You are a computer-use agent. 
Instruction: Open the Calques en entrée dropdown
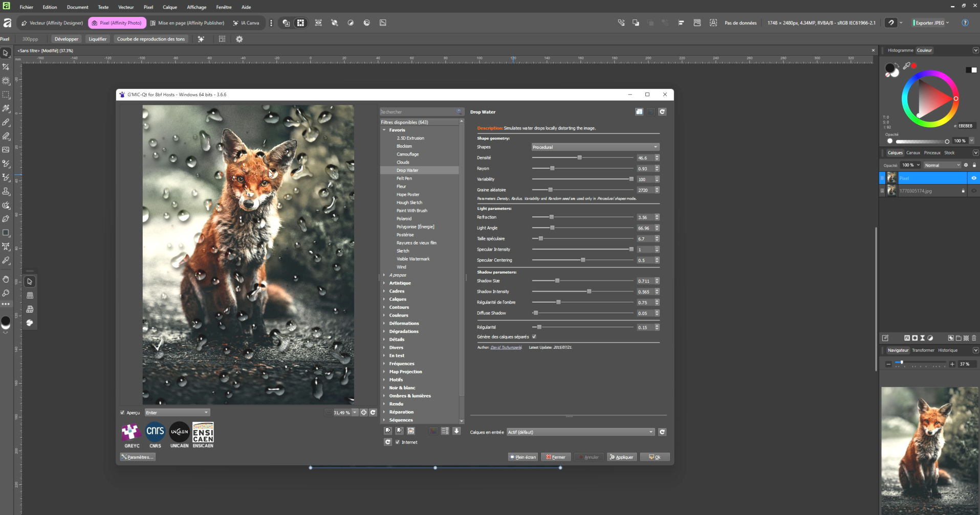(x=580, y=432)
